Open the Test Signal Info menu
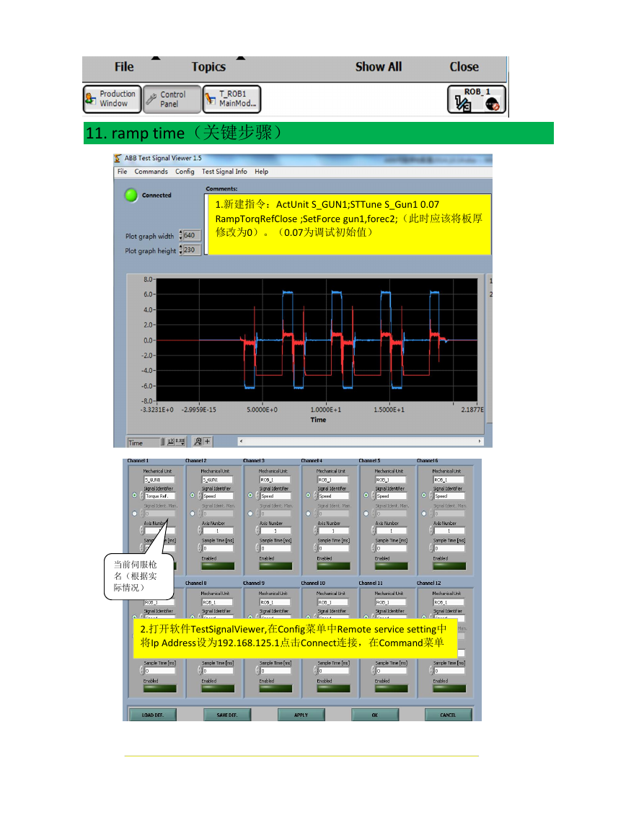 tap(224, 172)
